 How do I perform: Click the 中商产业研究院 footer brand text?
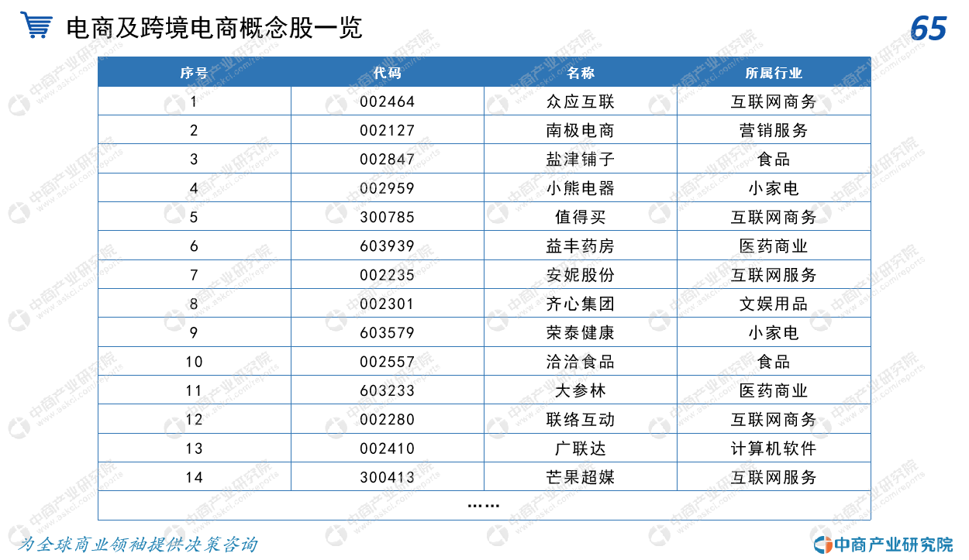coord(893,545)
